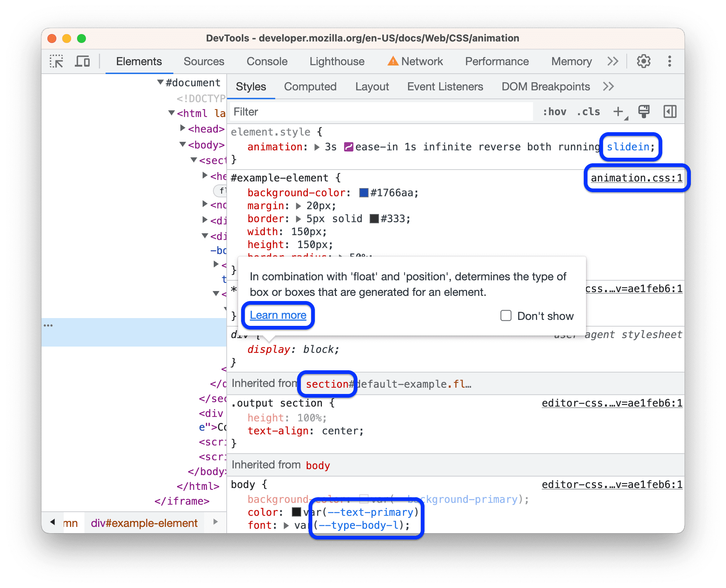Click the Learn more link

pos(278,314)
